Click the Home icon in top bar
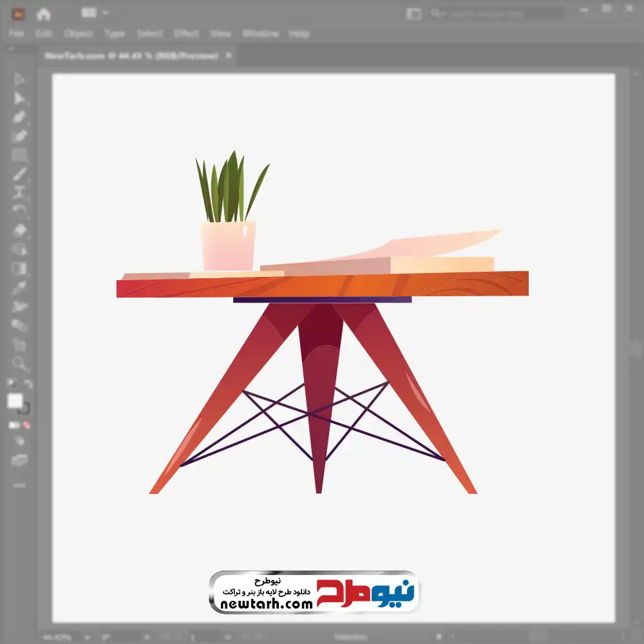Viewport: 644px width, 644px height. pyautogui.click(x=43, y=14)
